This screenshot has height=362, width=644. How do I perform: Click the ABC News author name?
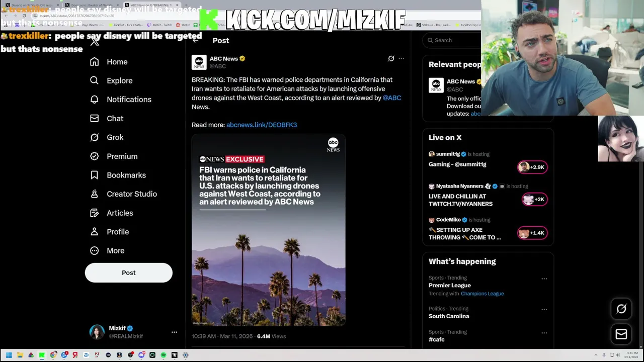224,58
